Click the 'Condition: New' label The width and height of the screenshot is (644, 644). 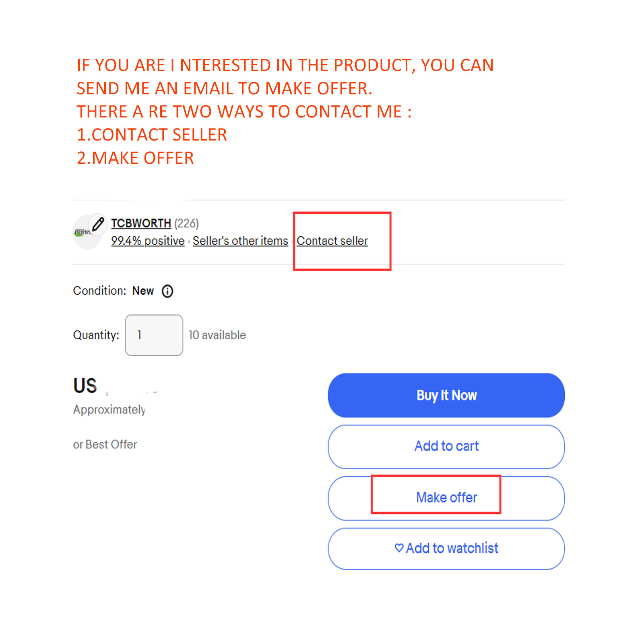(x=114, y=291)
